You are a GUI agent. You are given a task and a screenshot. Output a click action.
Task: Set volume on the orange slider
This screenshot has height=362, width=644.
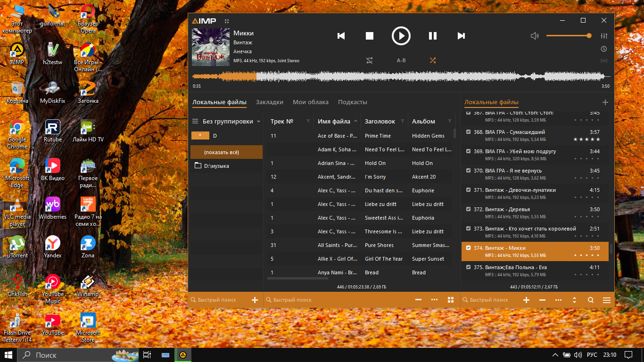point(569,36)
